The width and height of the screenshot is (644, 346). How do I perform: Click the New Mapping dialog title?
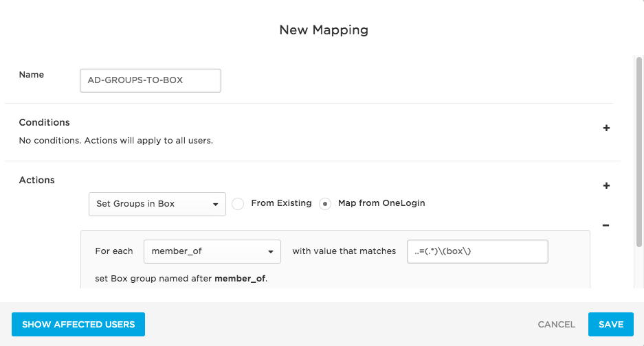[324, 30]
